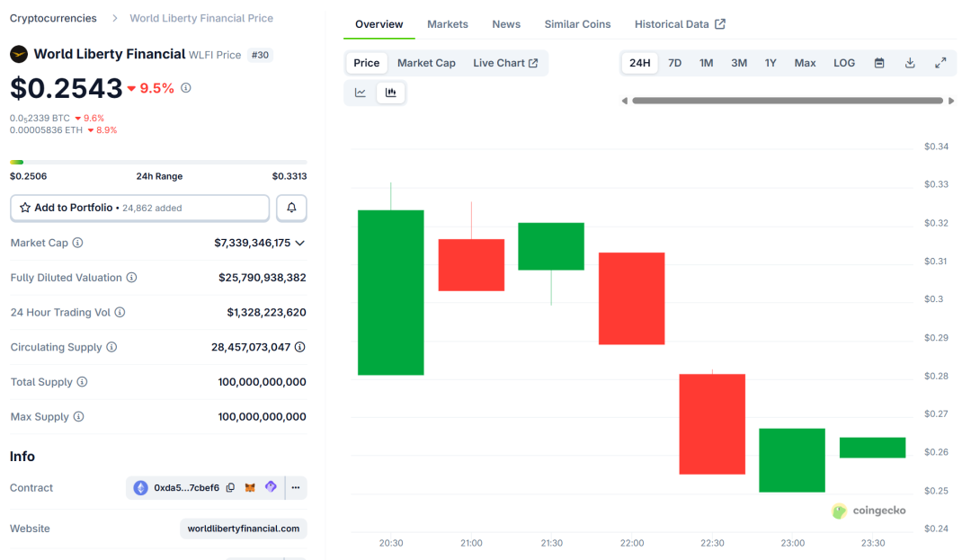This screenshot has width=971, height=560.
Task: Navigate to Cryptocurrencies breadcrumb
Action: pyautogui.click(x=53, y=18)
